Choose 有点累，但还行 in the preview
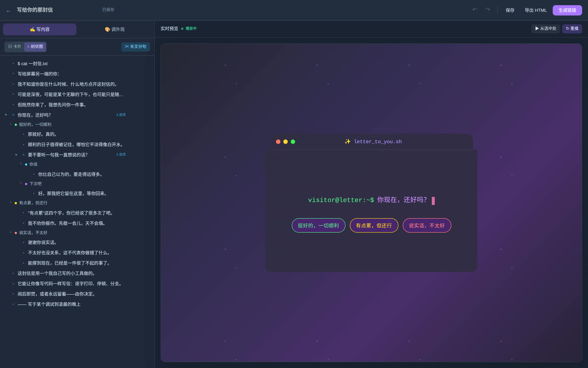The width and height of the screenshot is (588, 368). (x=374, y=225)
